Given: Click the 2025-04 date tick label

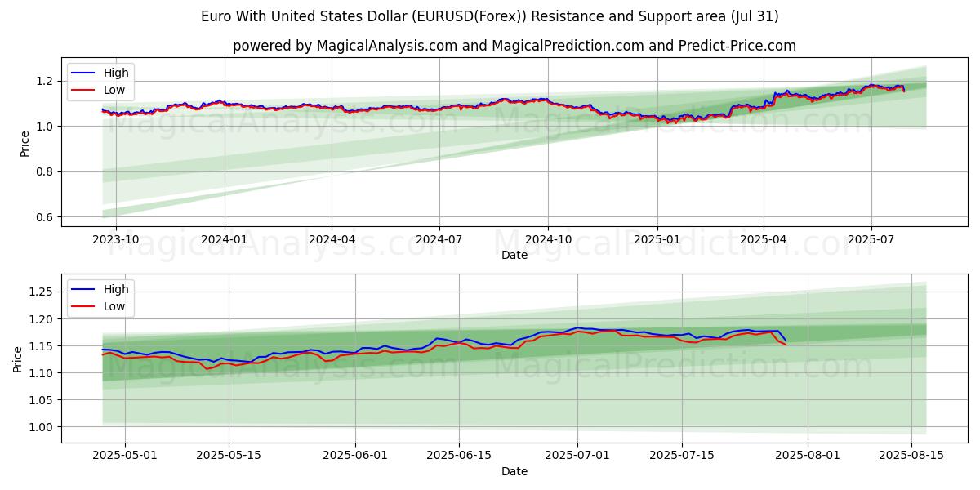Looking at the screenshot, I should pos(763,239).
